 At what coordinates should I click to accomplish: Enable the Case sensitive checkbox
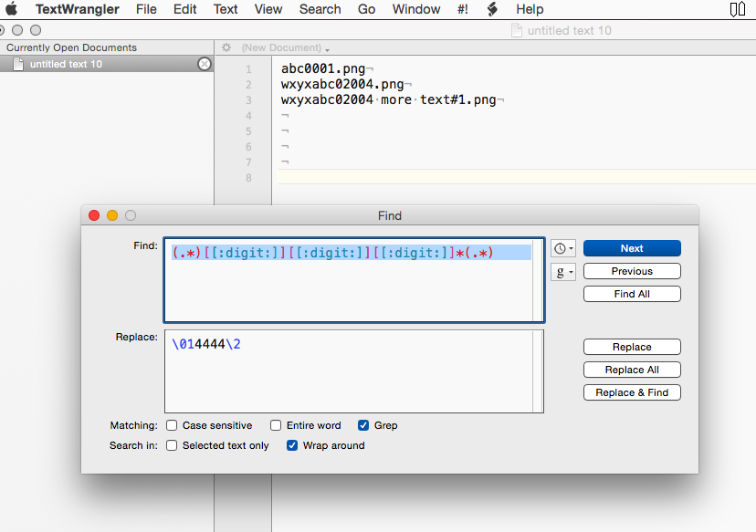pos(172,425)
